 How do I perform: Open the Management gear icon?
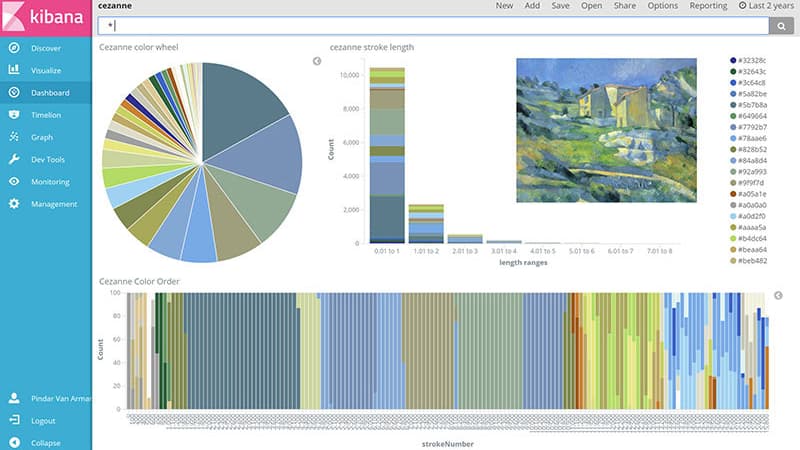14,204
